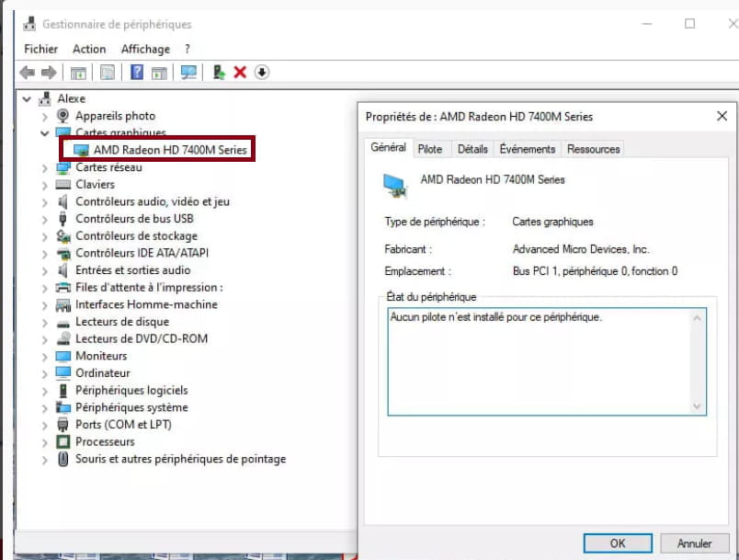Viewport: 739px width, 560px height.
Task: Go forward with the toolbar right arrow
Action: pyautogui.click(x=49, y=73)
